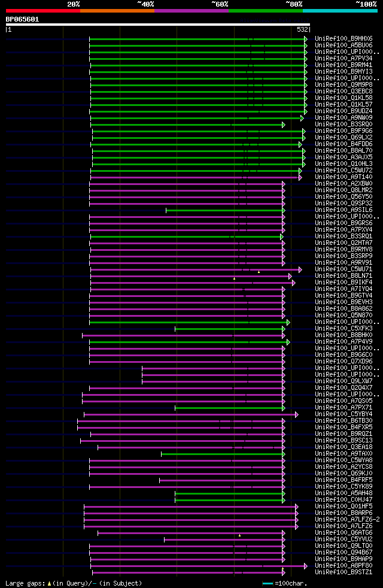Select the UniRef100_C5WU72 label
The width and height of the screenshot is (383, 588).
click(x=344, y=170)
